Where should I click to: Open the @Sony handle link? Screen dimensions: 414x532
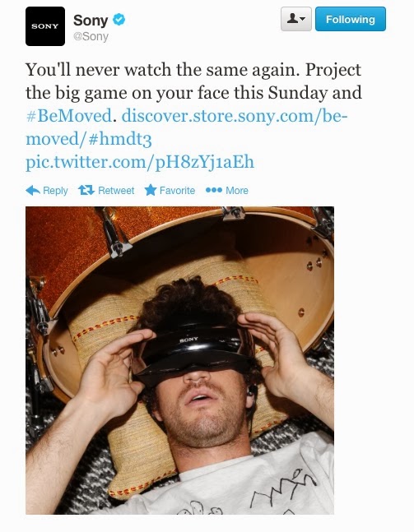pyautogui.click(x=91, y=36)
